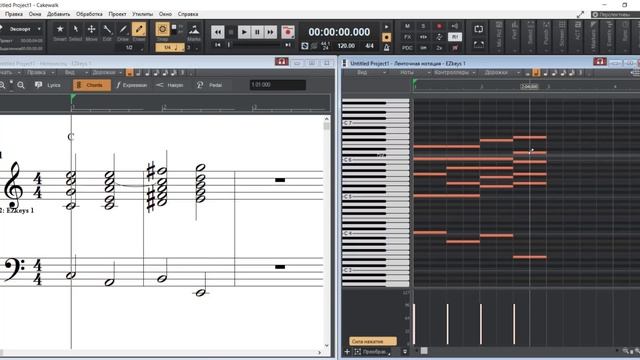Image resolution: width=640 pixels, height=360 pixels.
Task: Click the tempo value 120.00
Action: [x=346, y=46]
